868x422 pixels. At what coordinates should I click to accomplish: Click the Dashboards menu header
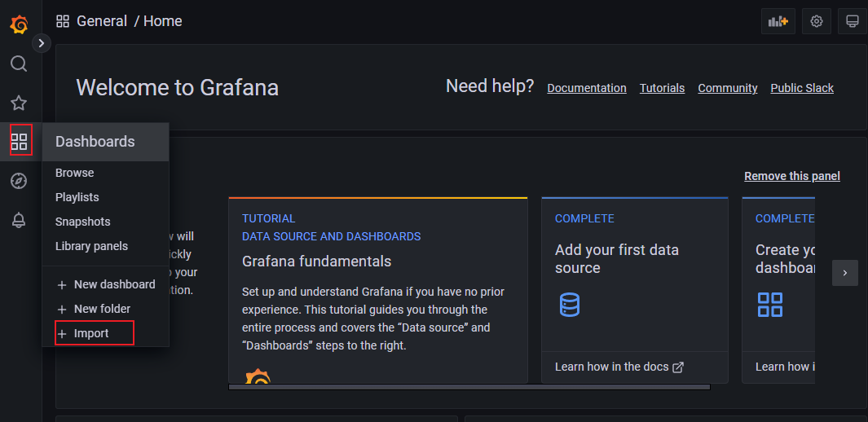tap(106, 142)
